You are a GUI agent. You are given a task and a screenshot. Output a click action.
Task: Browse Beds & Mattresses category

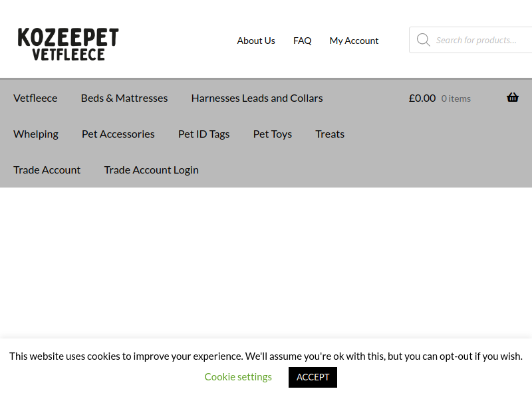124,98
